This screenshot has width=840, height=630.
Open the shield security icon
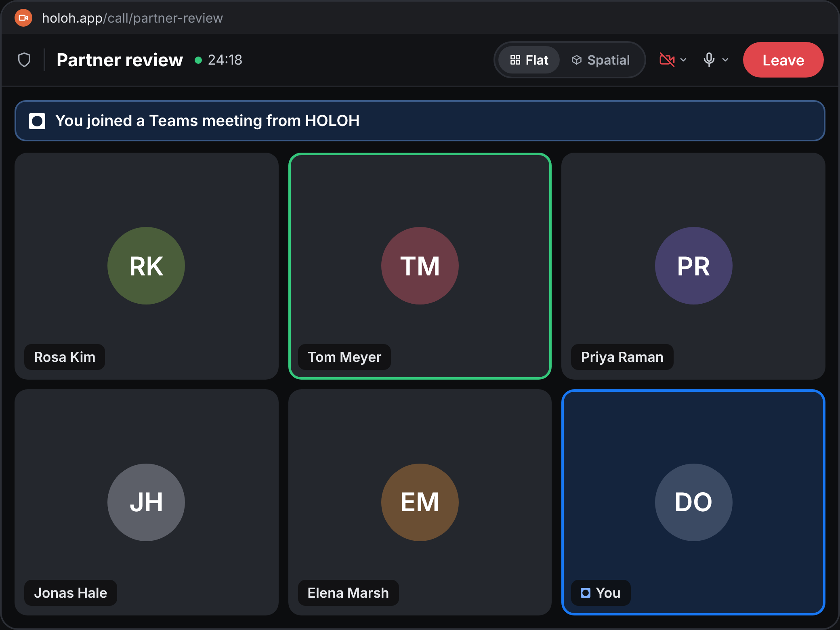coord(24,60)
